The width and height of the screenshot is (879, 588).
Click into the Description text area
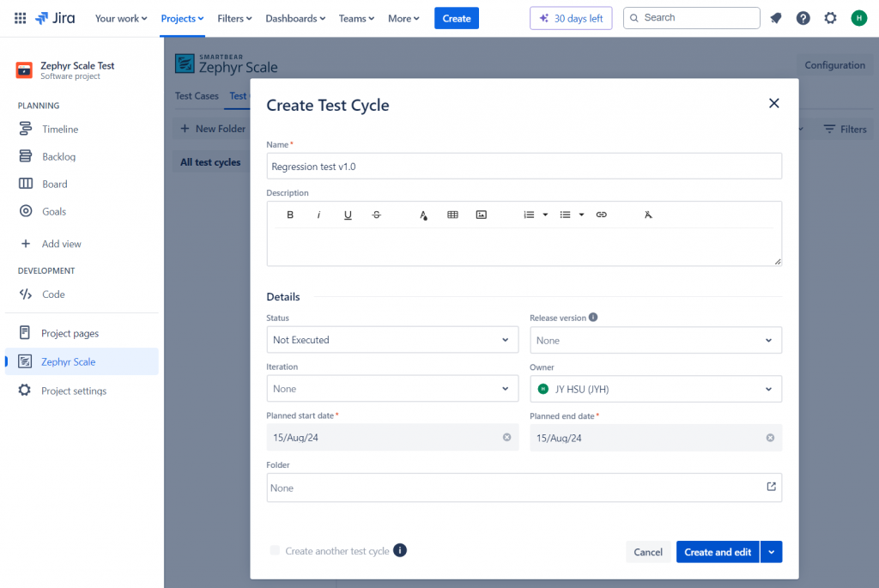(524, 246)
